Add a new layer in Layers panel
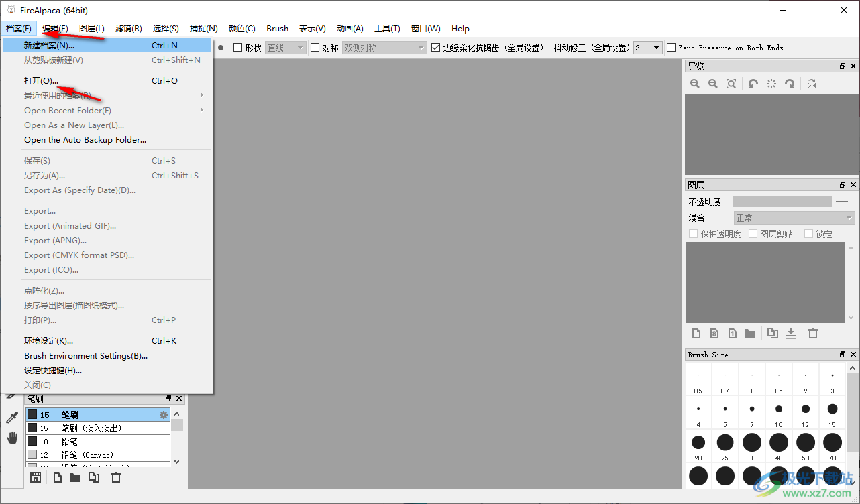Viewport: 860px width, 504px height. 696,333
